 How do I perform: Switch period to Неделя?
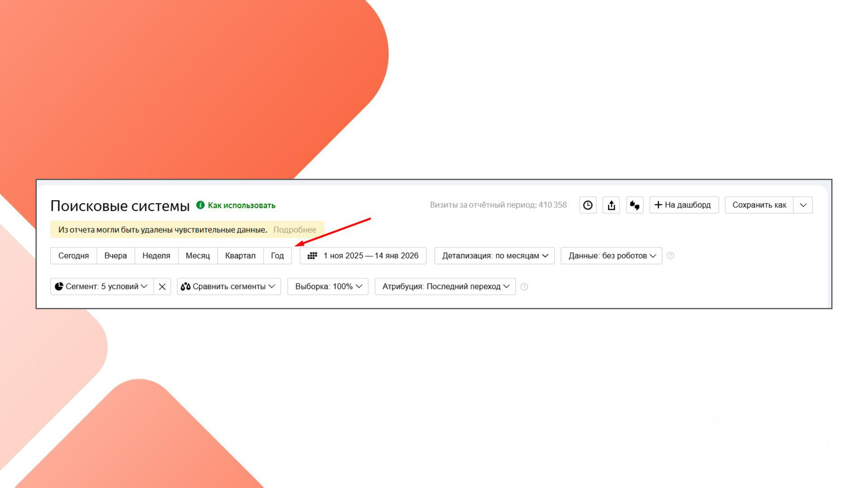[156, 256]
